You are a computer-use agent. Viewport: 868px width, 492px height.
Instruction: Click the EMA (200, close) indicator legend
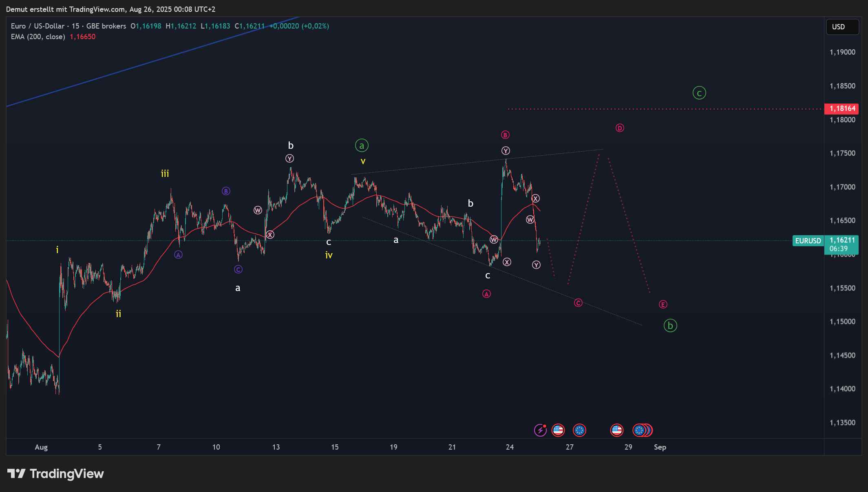click(x=38, y=37)
